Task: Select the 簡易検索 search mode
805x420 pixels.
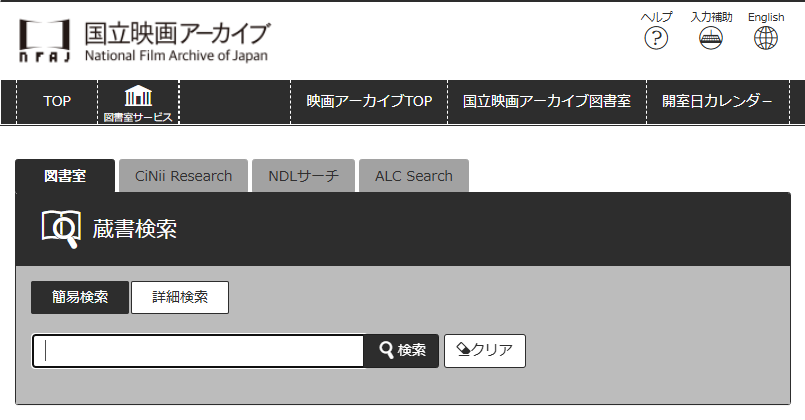Action: [80, 297]
